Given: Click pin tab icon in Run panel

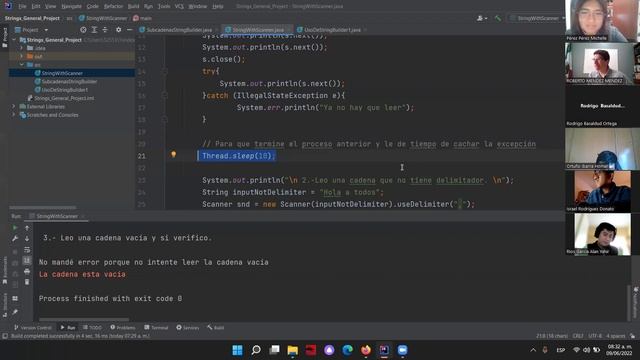Looking at the screenshot, I should (x=15, y=312).
